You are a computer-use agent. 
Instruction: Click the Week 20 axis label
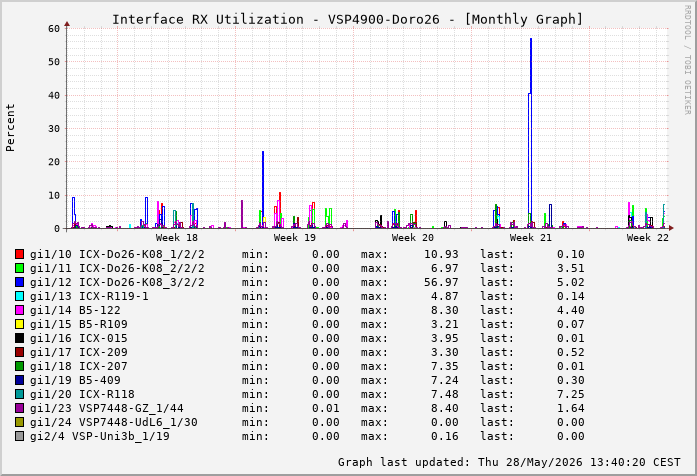413,237
